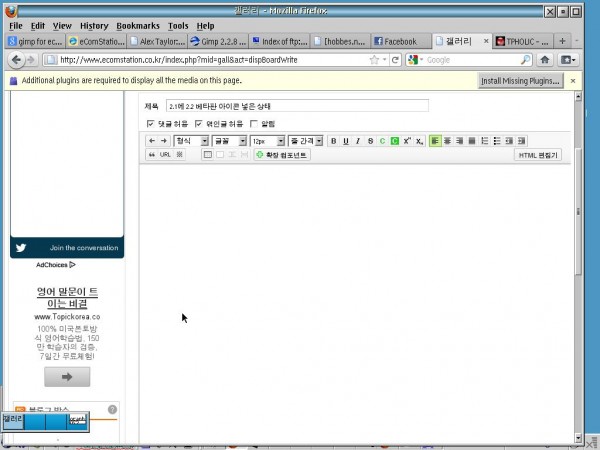Enable the 알림 checkbox
Viewport: 600px width, 450px height.
[253, 124]
